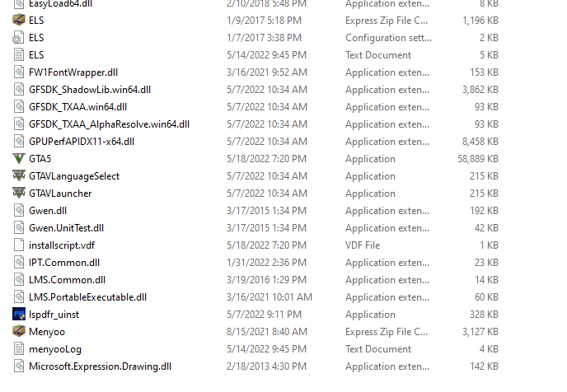Click the Gwen.UnitTest.dll file name
567x392 pixels.
pyautogui.click(x=66, y=228)
